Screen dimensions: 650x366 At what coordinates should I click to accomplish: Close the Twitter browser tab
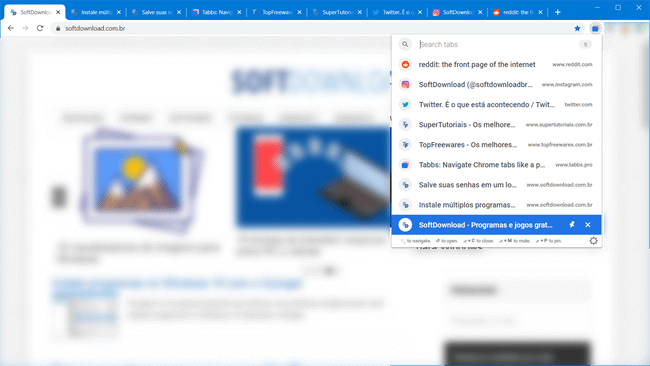(x=420, y=12)
